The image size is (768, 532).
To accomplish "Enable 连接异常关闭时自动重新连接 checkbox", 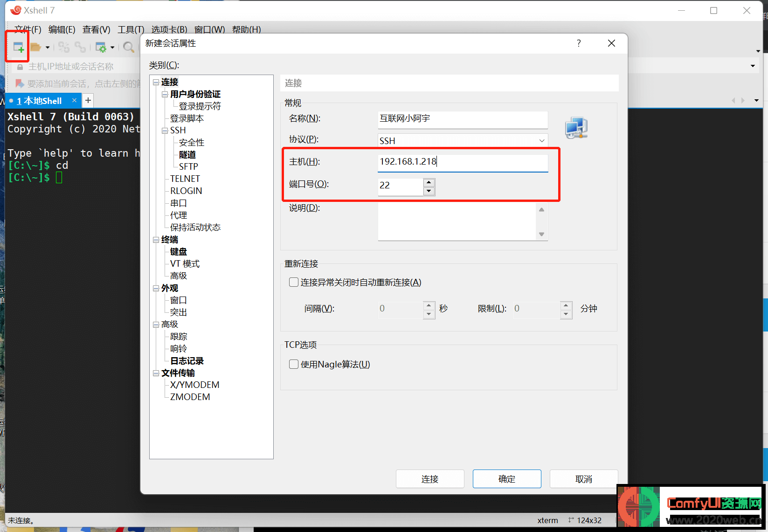I will [294, 282].
